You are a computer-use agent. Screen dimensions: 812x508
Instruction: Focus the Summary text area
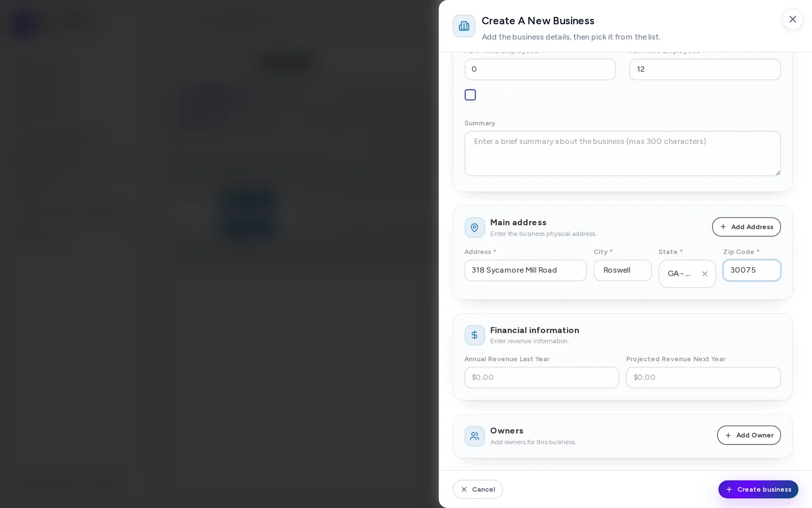point(622,153)
